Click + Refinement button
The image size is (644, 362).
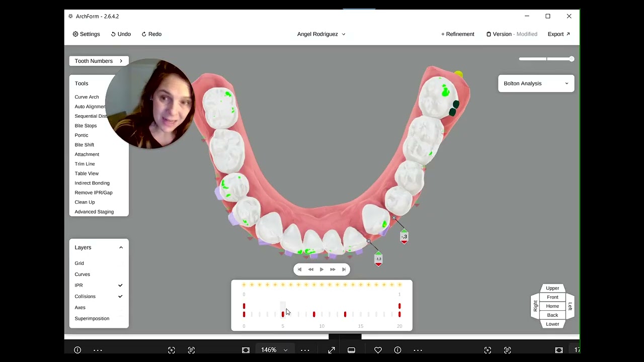point(457,34)
